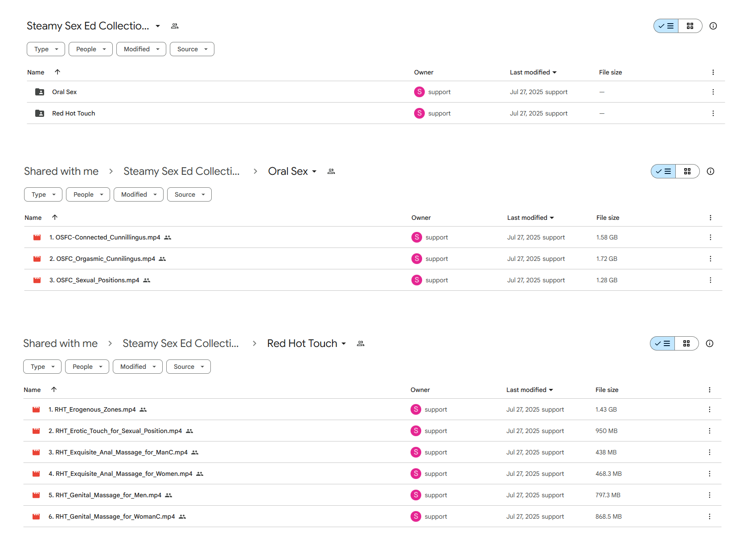The width and height of the screenshot is (756, 553).
Task: Open Type filter dropdown in top panel
Action: (x=46, y=49)
